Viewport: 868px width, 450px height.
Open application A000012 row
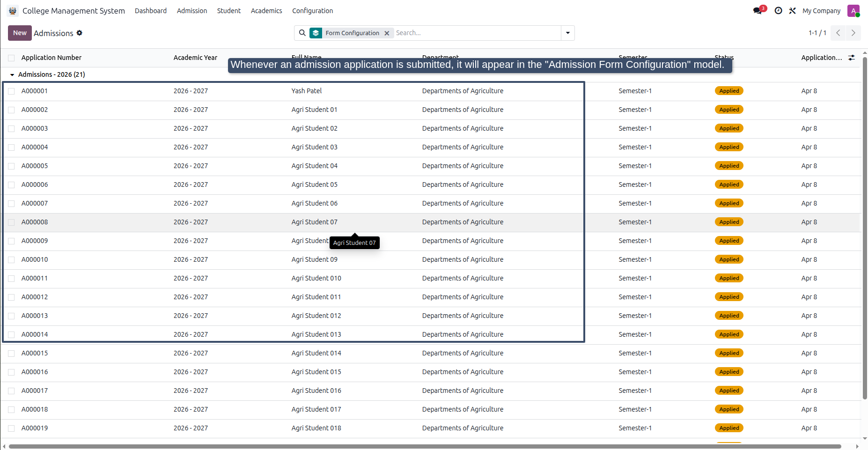(431, 297)
